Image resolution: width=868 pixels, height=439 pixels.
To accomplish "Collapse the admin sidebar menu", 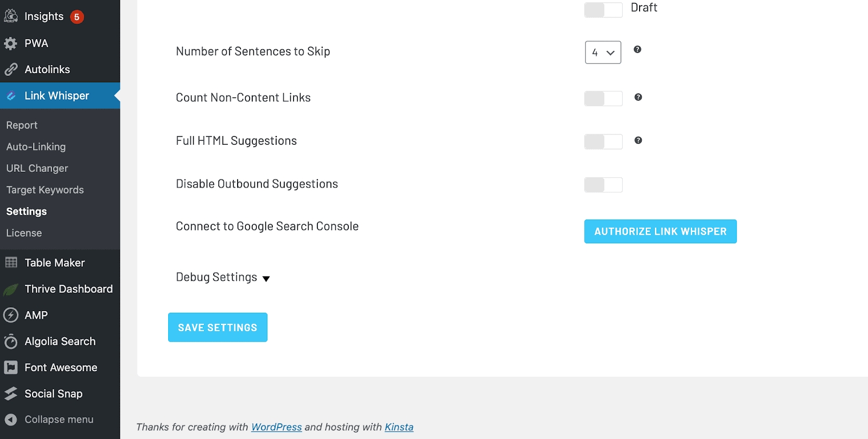I will [49, 419].
